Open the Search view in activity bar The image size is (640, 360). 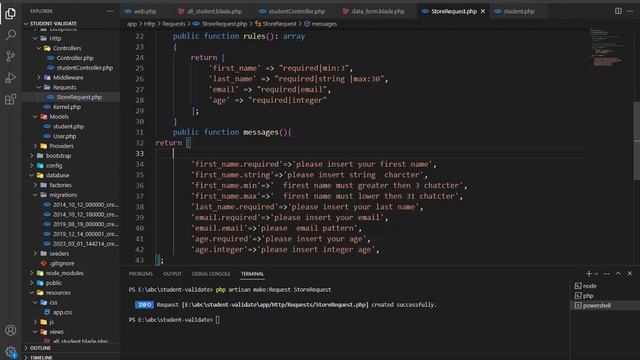point(11,35)
